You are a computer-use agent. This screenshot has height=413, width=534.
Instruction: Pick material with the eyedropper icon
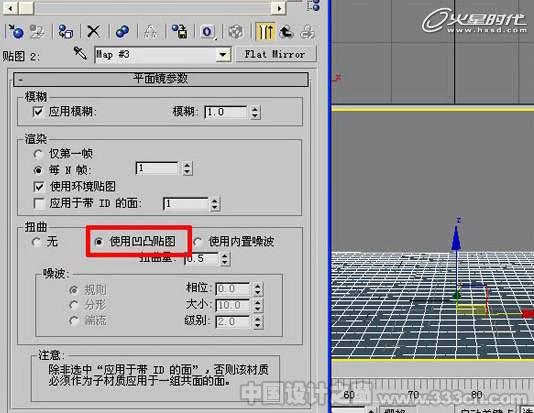click(x=80, y=54)
